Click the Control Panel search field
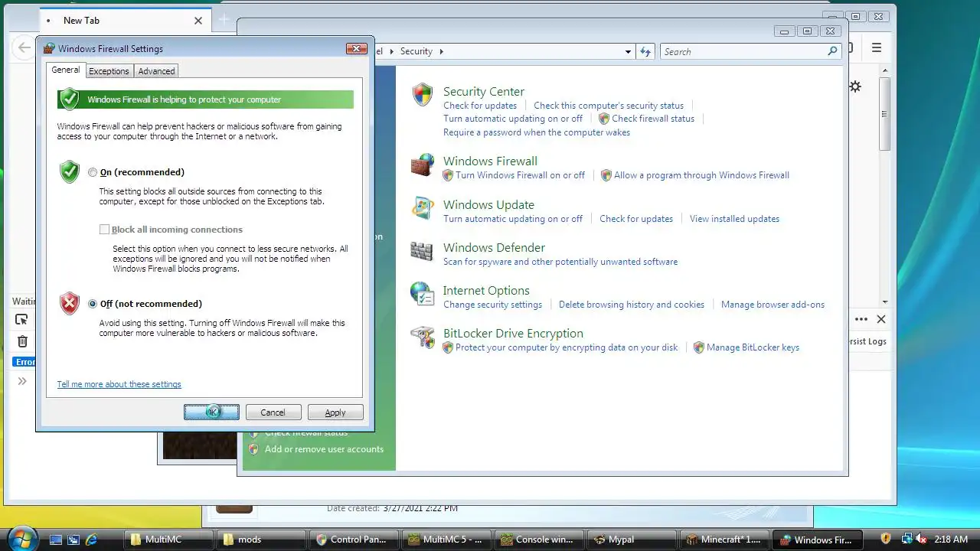This screenshot has height=551, width=980. tap(750, 51)
